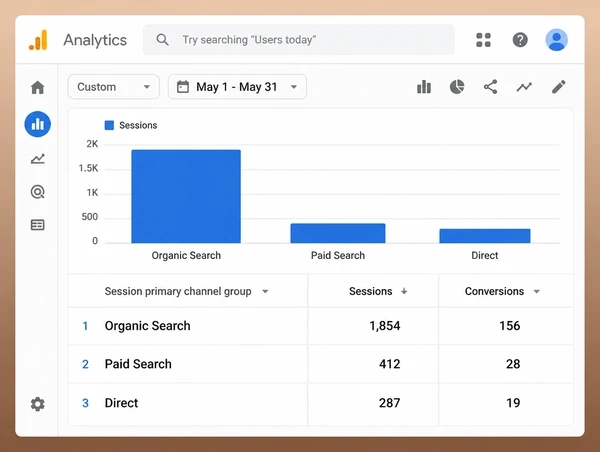Open Admin settings gear icon
The height and width of the screenshot is (452, 600).
pyautogui.click(x=38, y=404)
